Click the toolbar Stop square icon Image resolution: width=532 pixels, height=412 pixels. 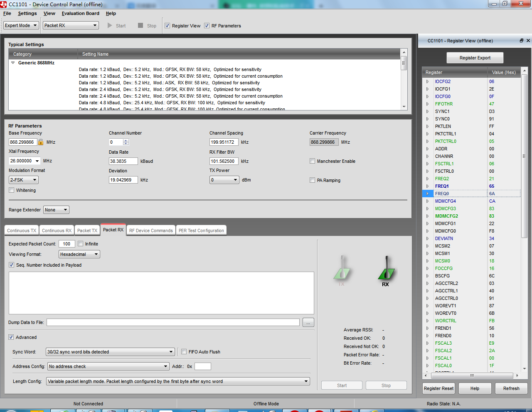pos(140,25)
